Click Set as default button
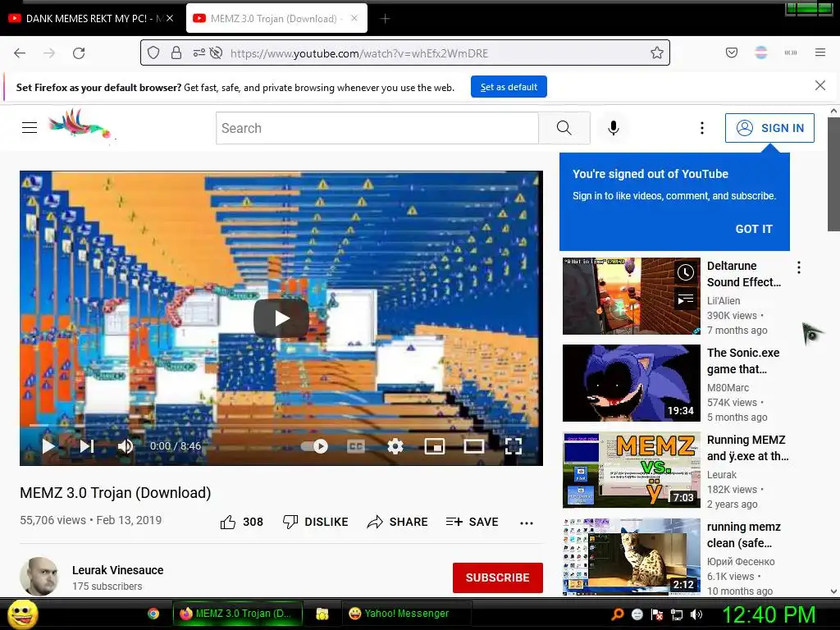 pyautogui.click(x=509, y=87)
